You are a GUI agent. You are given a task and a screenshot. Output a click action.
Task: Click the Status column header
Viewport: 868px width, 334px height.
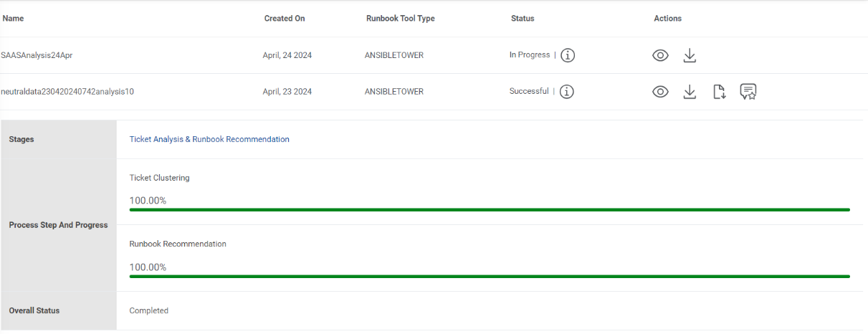pos(523,19)
